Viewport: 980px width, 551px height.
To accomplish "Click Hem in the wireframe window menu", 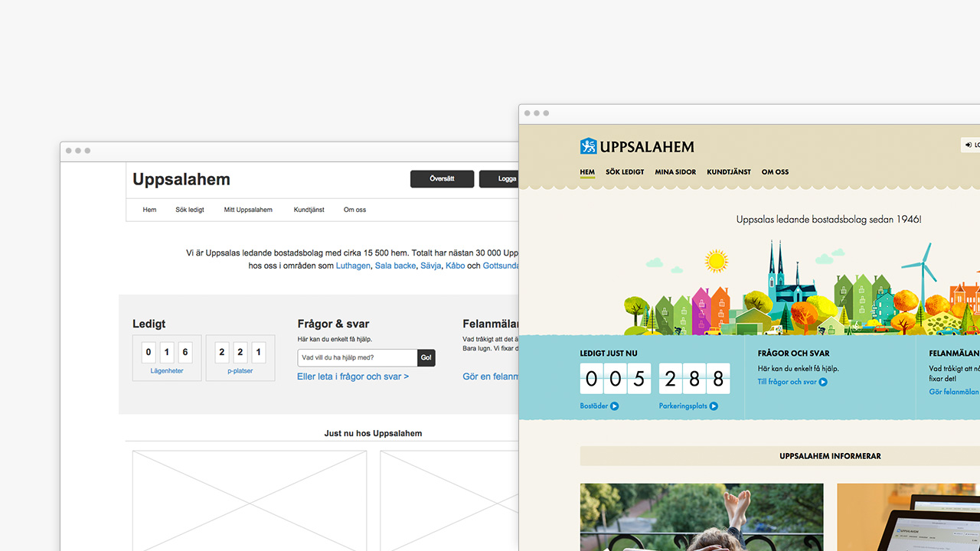I will [149, 210].
